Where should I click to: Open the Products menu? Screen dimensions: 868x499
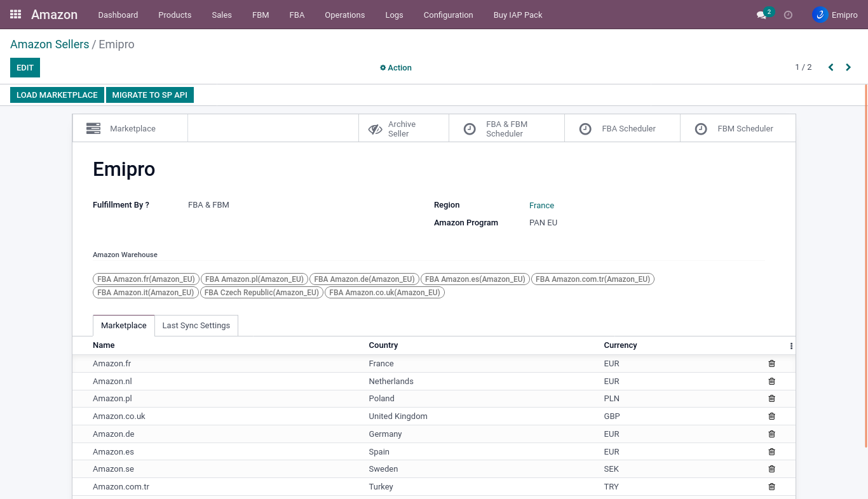click(x=175, y=15)
